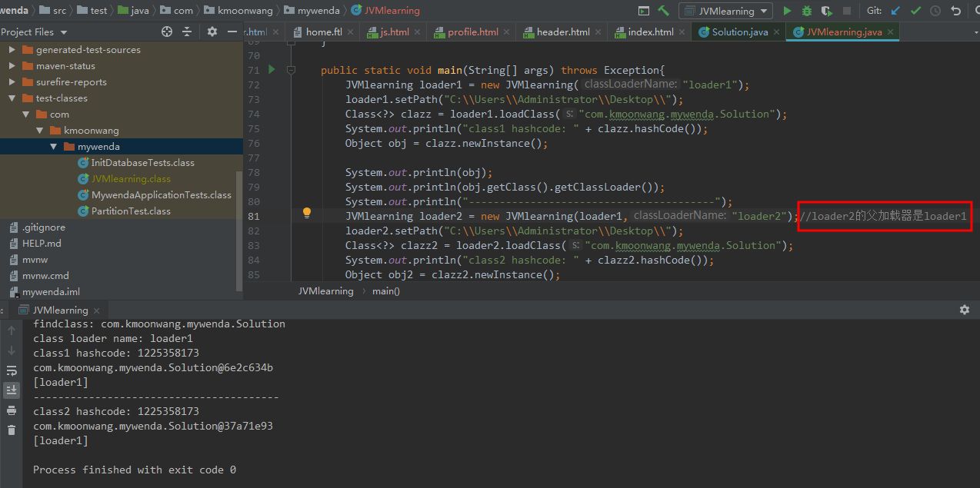Toggle scroll to end in console
Viewport: 980px width, 488px height.
coord(12,390)
